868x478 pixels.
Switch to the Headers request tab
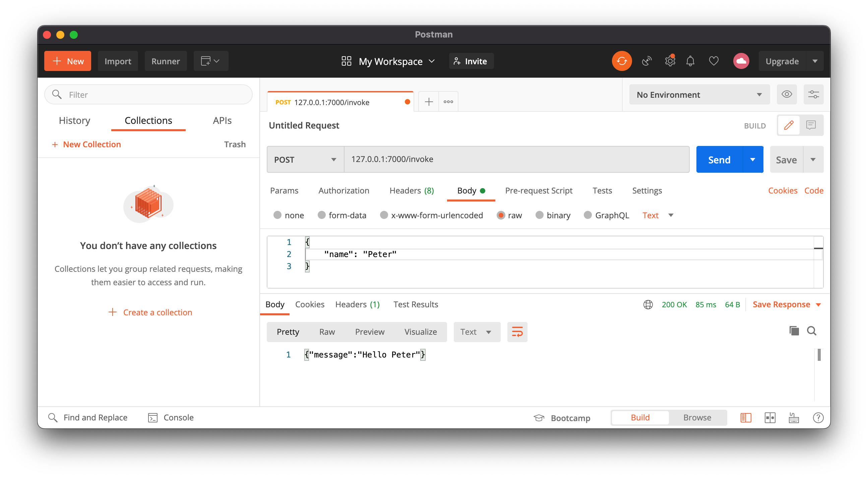(412, 190)
